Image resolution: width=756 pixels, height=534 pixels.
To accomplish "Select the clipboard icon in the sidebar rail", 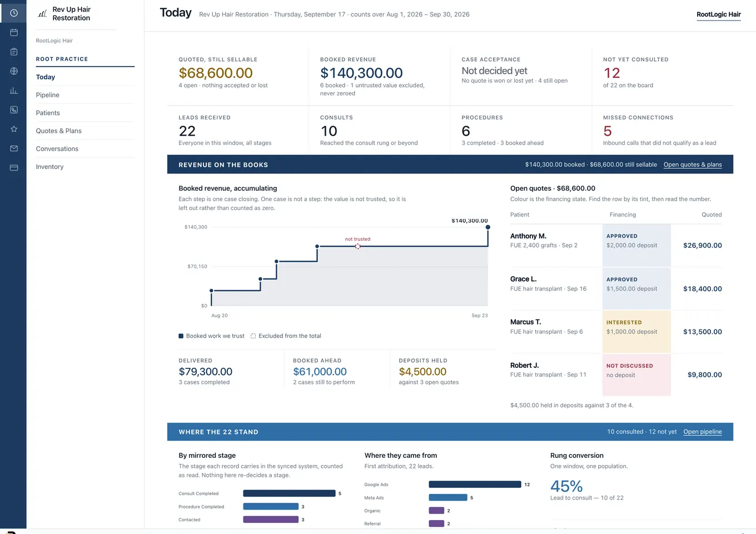I will point(13,52).
